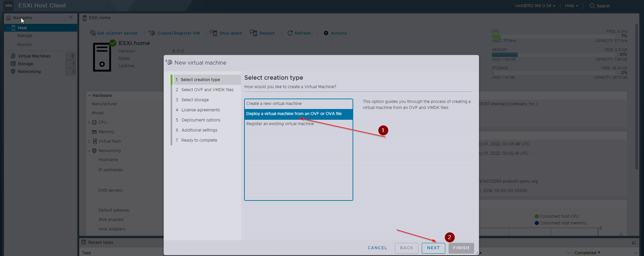644x256 pixels.
Task: Click the Reboot host icon
Action: coord(254,33)
